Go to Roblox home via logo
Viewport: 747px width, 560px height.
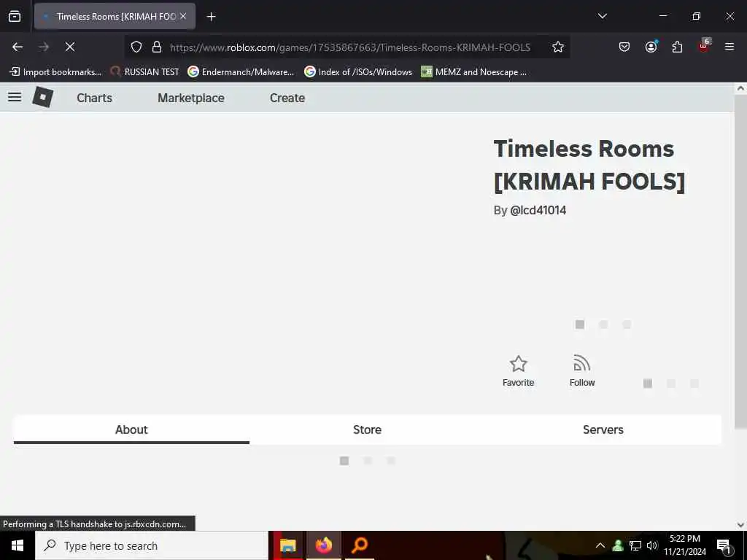[42, 97]
